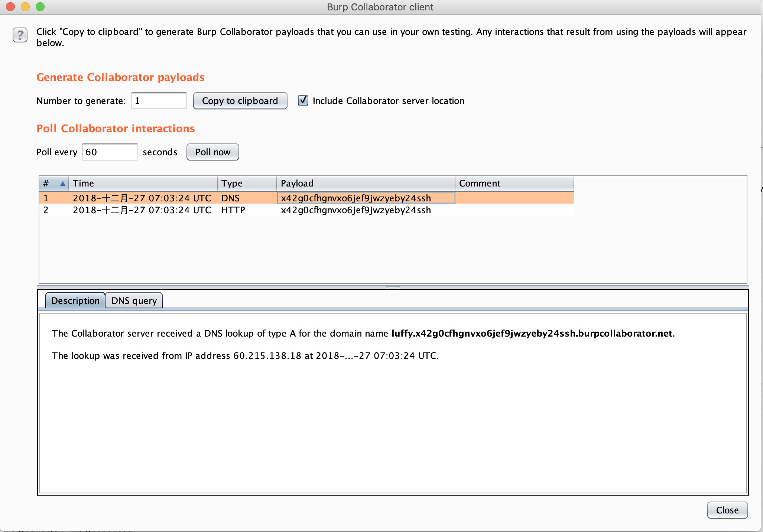Click the yellow minimize window dot

click(25, 7)
